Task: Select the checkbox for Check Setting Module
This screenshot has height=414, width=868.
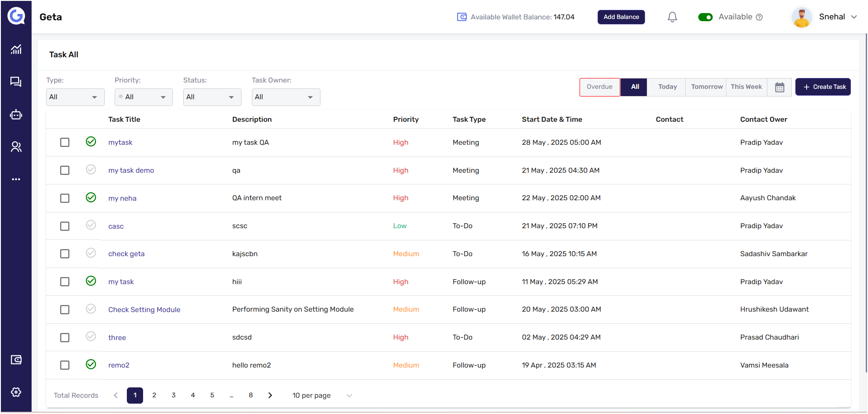Action: (65, 310)
